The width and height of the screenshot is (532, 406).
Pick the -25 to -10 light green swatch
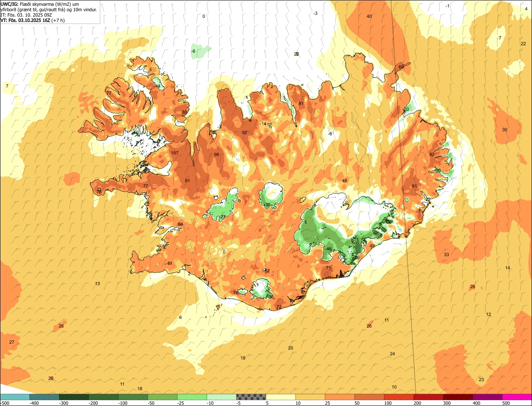(192, 397)
